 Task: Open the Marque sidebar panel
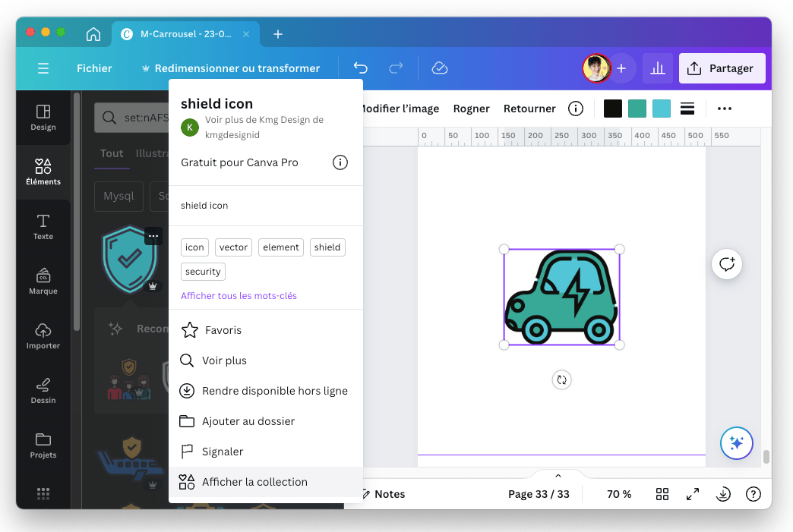[43, 282]
